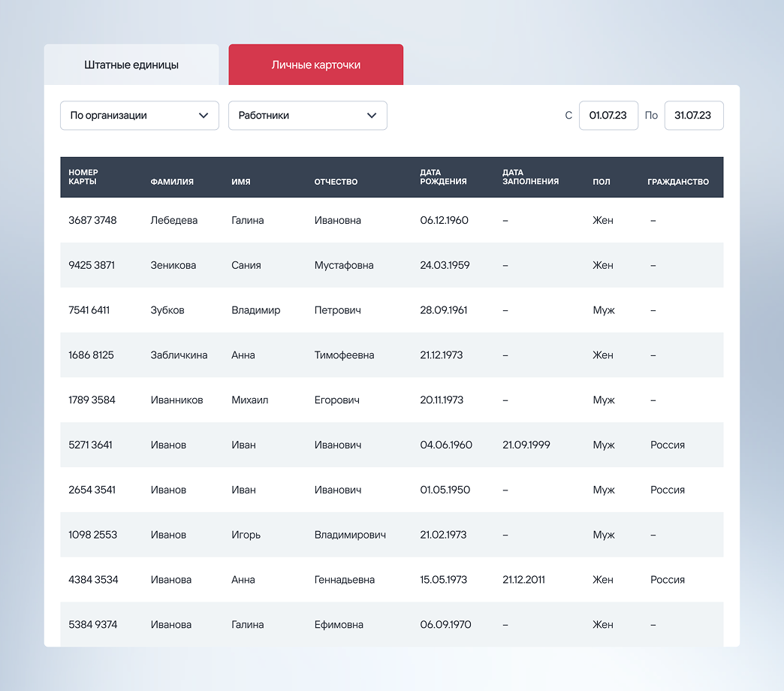Image resolution: width=784 pixels, height=691 pixels.
Task: Edit the end date field 31.07.23
Action: tap(693, 116)
